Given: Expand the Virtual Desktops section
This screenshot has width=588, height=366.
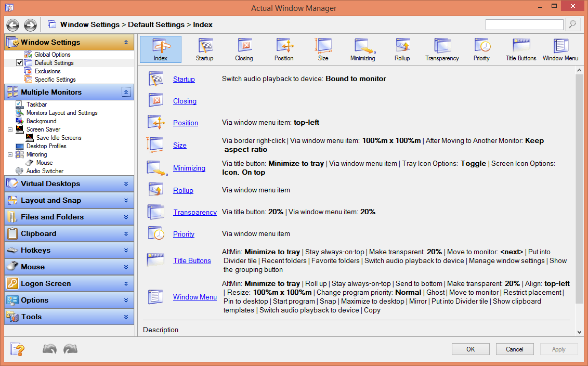Looking at the screenshot, I should [69, 184].
